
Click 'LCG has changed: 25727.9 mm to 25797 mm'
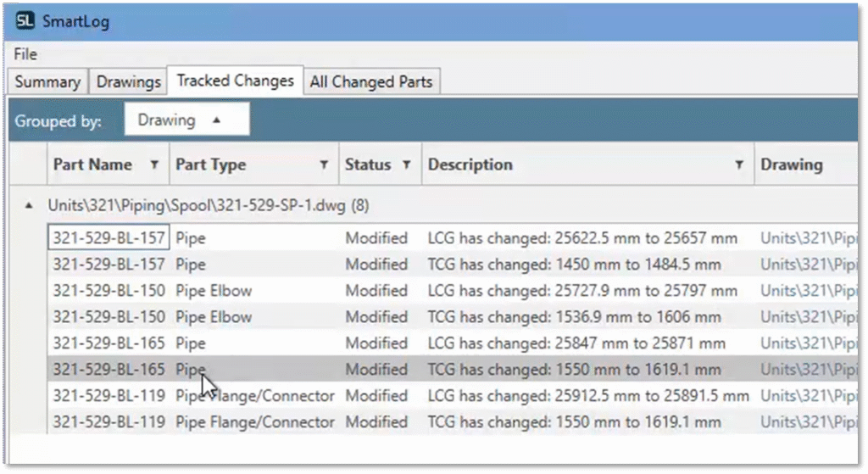click(x=582, y=291)
